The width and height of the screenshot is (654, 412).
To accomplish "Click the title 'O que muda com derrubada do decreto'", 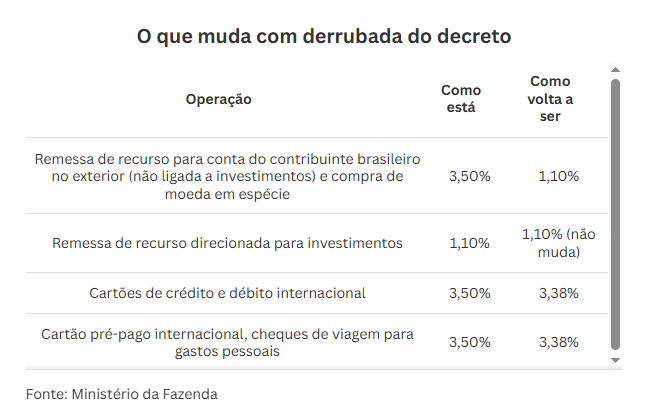I will [x=324, y=36].
